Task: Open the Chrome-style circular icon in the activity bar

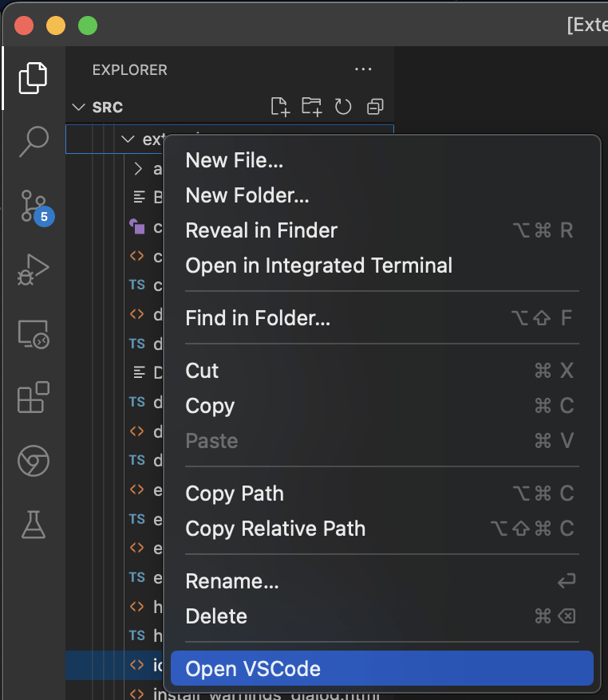Action: [x=34, y=461]
